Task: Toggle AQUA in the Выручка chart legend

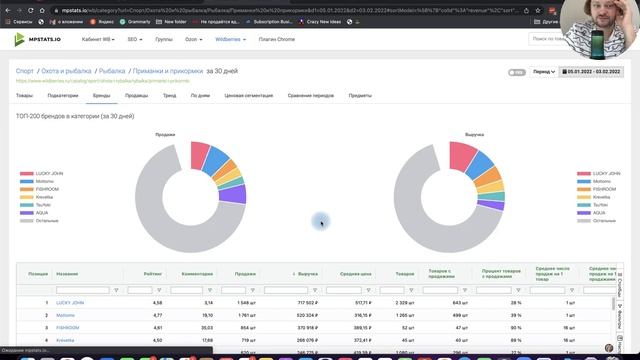Action: 591,213
